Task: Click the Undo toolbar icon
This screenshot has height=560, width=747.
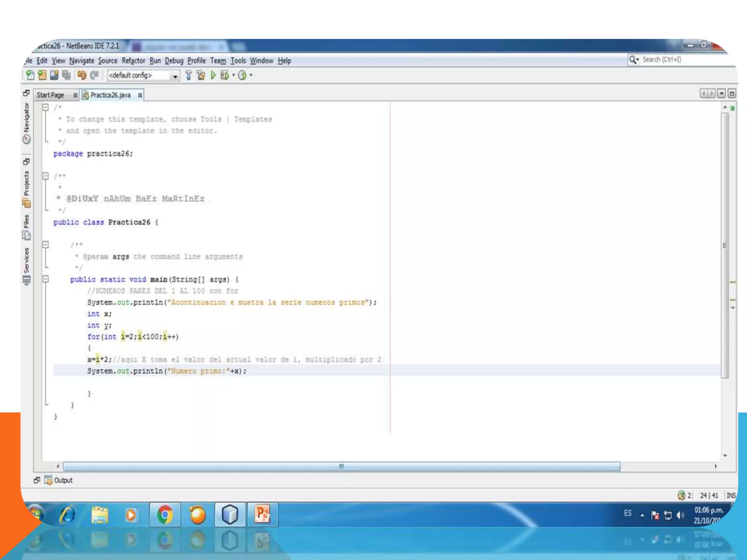Action: point(82,75)
